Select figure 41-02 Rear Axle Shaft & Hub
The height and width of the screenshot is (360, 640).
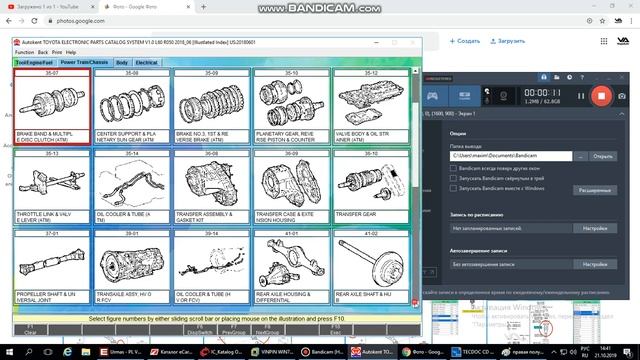(x=371, y=267)
